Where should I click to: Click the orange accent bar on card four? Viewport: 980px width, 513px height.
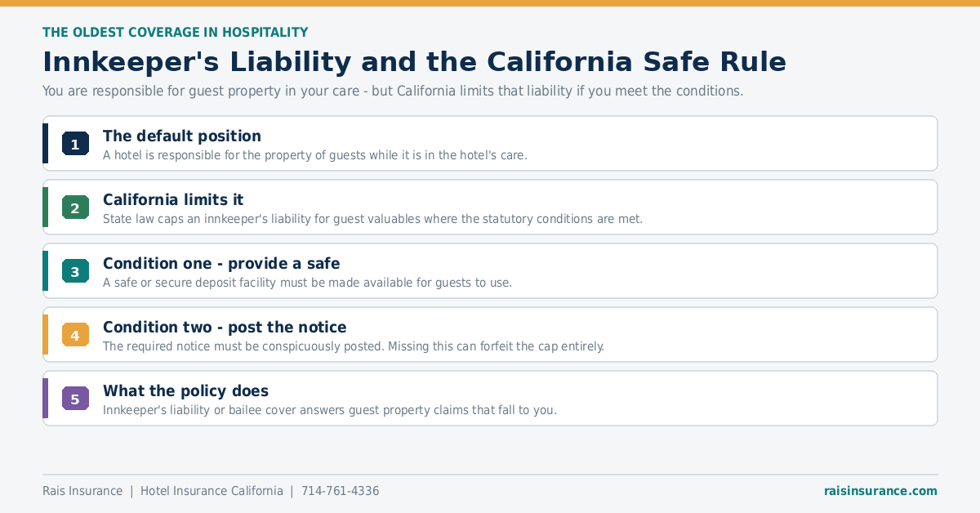tap(46, 335)
